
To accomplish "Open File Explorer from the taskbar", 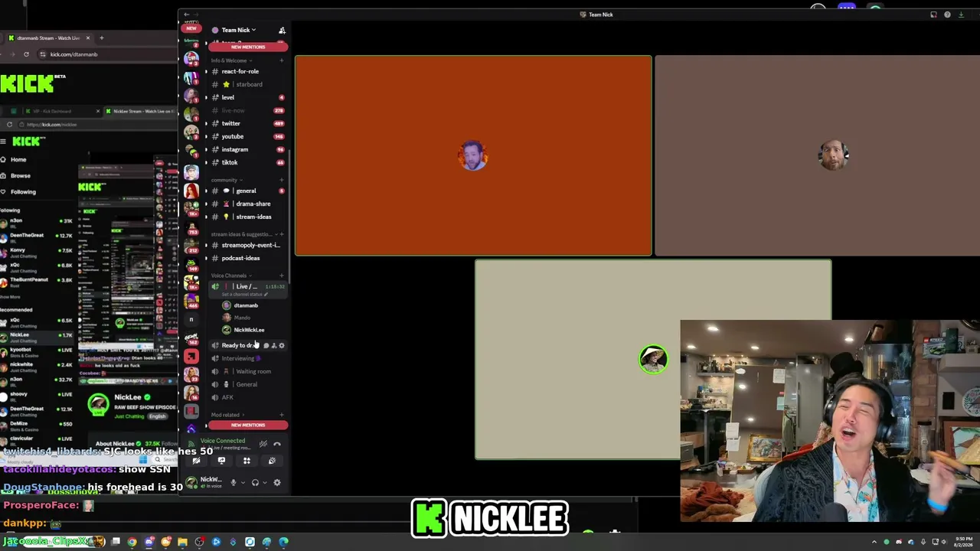I will 182,542.
